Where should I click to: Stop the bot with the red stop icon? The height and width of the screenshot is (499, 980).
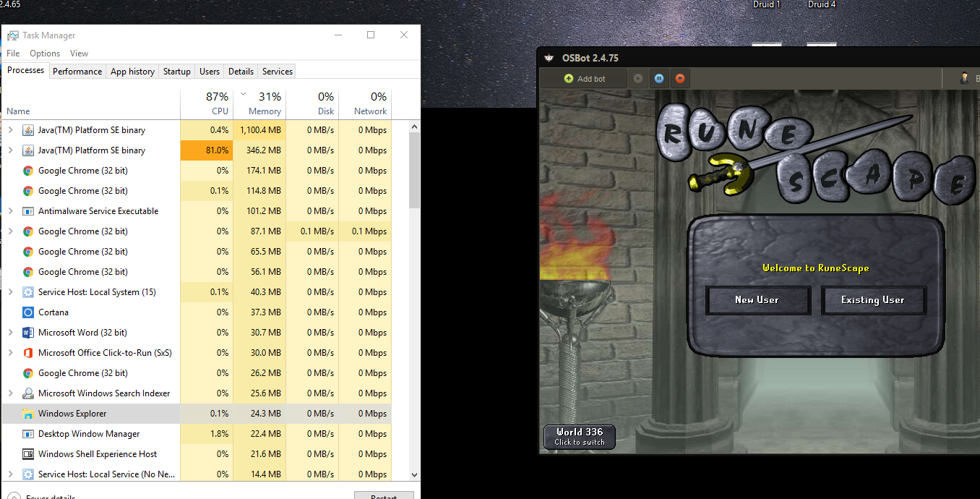680,78
